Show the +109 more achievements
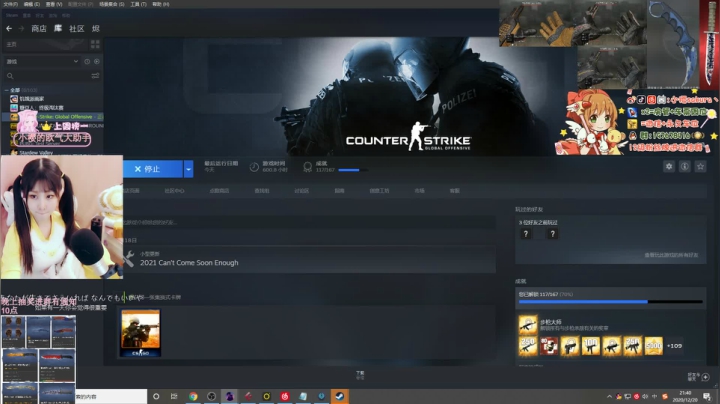The image size is (720, 404). pos(674,346)
